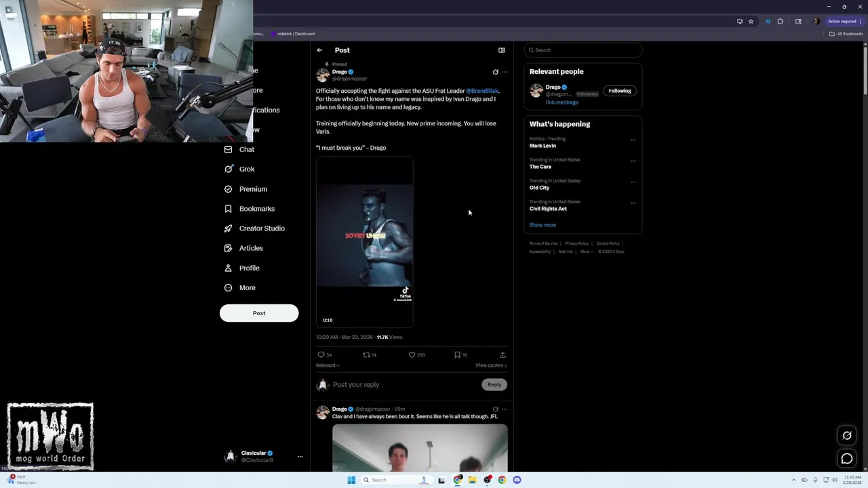868x488 pixels.
Task: Click the blue media audio icon in toolbar
Action: click(x=768, y=21)
